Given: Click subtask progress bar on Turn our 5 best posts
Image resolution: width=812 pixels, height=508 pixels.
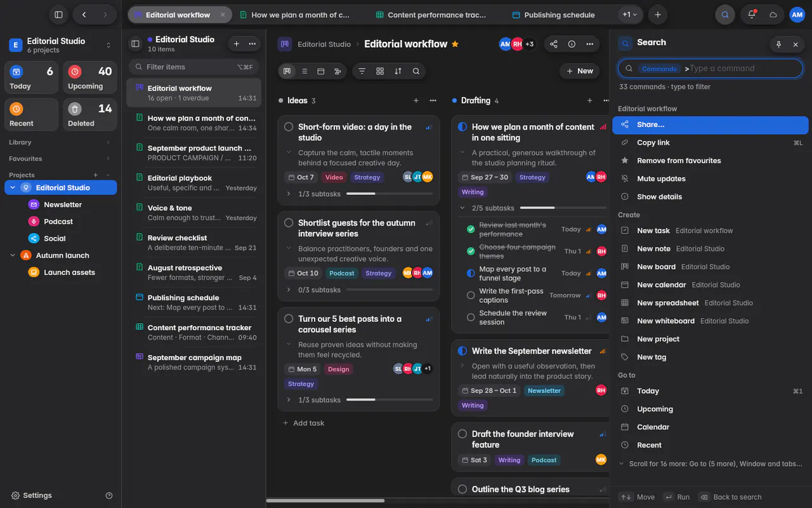Looking at the screenshot, I should (x=390, y=400).
